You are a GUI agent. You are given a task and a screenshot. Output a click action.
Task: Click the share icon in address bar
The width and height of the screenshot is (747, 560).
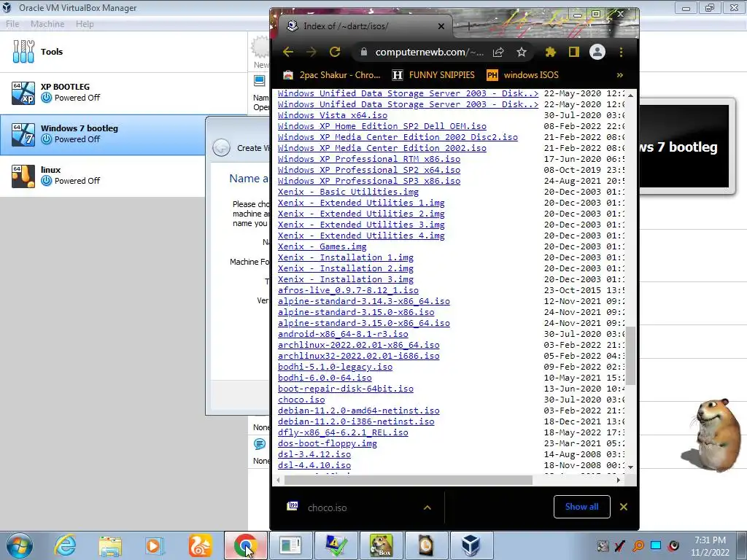[498, 52]
